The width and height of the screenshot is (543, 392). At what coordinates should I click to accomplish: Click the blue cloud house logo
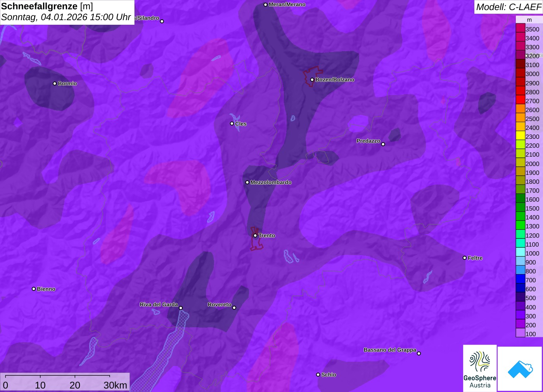tap(520, 369)
